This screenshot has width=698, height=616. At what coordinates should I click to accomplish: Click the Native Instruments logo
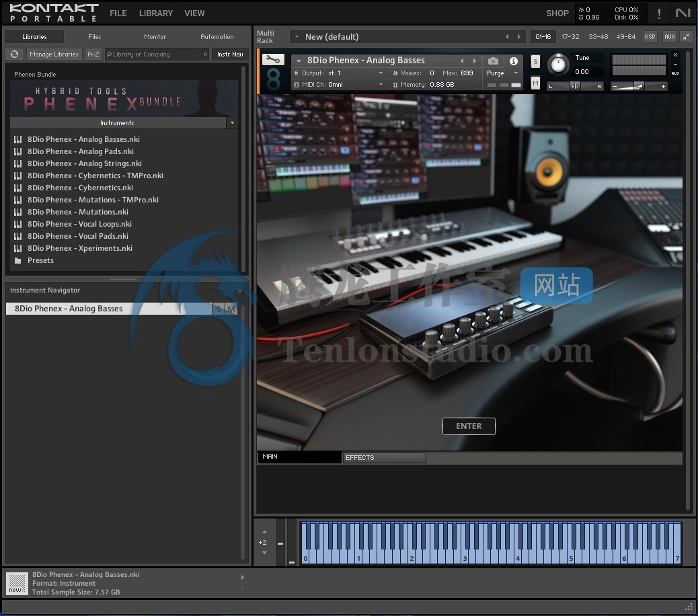click(683, 13)
